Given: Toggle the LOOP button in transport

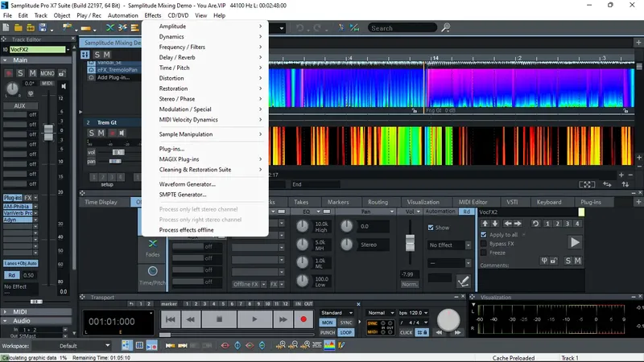Looking at the screenshot, I should click(x=346, y=331).
